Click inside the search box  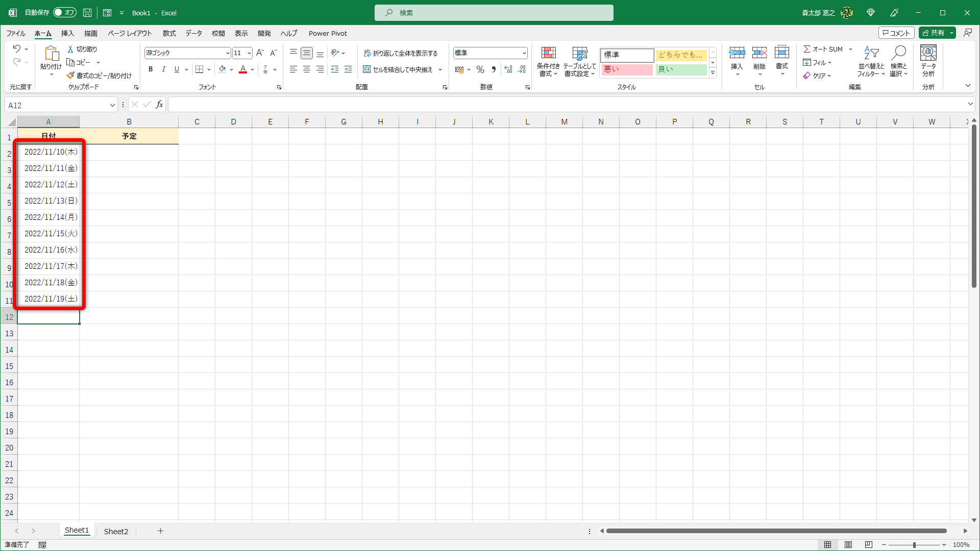494,13
